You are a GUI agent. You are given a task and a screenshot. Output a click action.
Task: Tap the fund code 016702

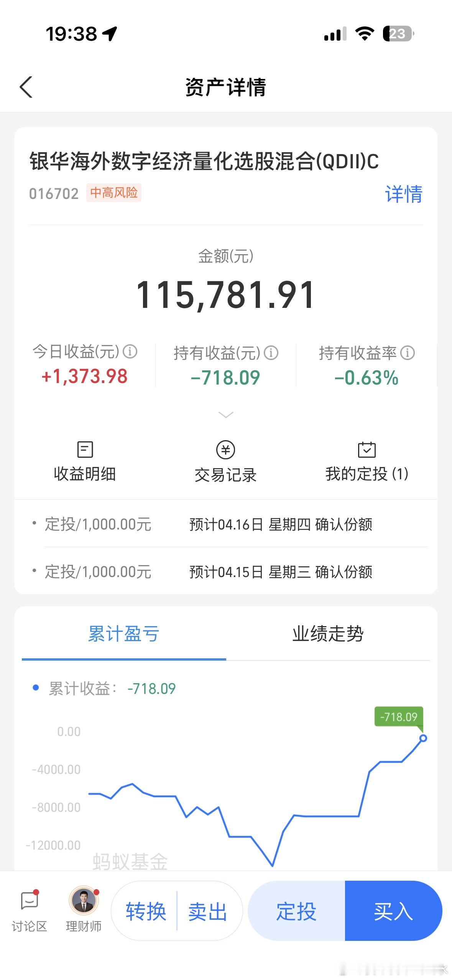[54, 194]
